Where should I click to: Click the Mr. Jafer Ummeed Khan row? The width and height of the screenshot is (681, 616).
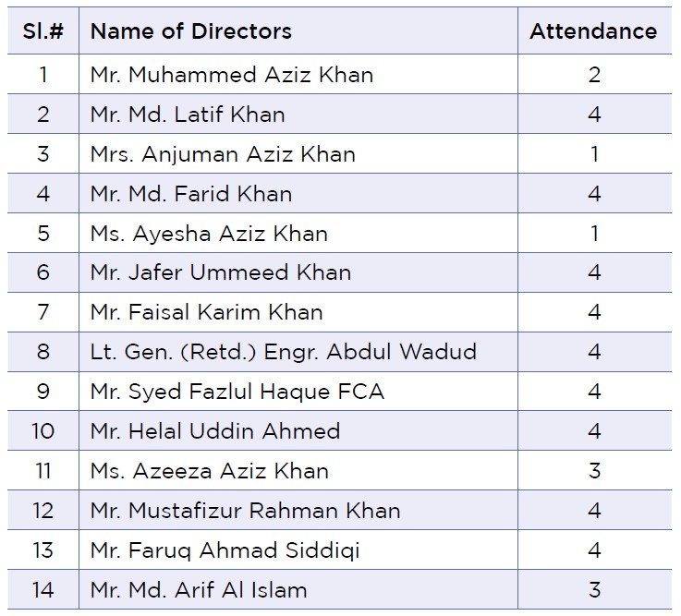pyautogui.click(x=340, y=272)
